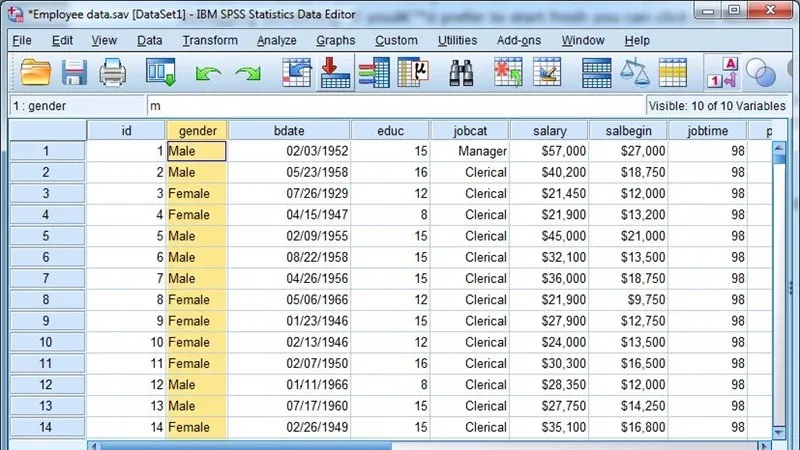The width and height of the screenshot is (800, 450).
Task: Open the Custom menu
Action: pos(396,40)
